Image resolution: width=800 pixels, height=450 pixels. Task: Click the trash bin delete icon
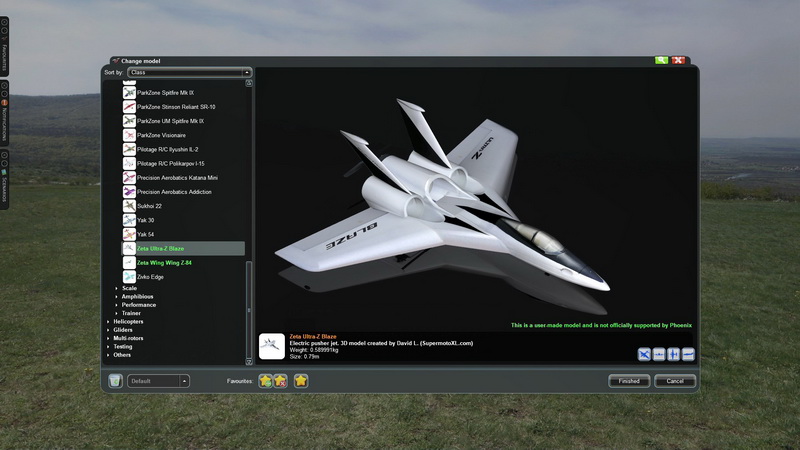[115, 381]
